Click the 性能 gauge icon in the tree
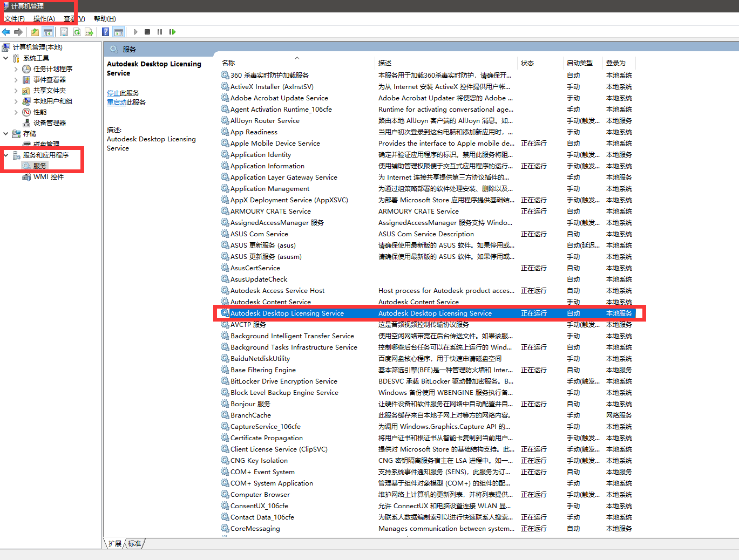The image size is (739, 560). [x=26, y=112]
